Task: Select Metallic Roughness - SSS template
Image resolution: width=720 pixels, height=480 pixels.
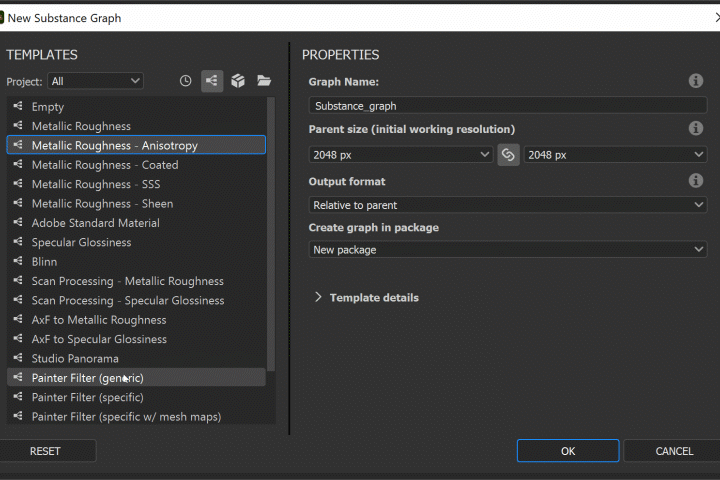Action: pyautogui.click(x=136, y=184)
